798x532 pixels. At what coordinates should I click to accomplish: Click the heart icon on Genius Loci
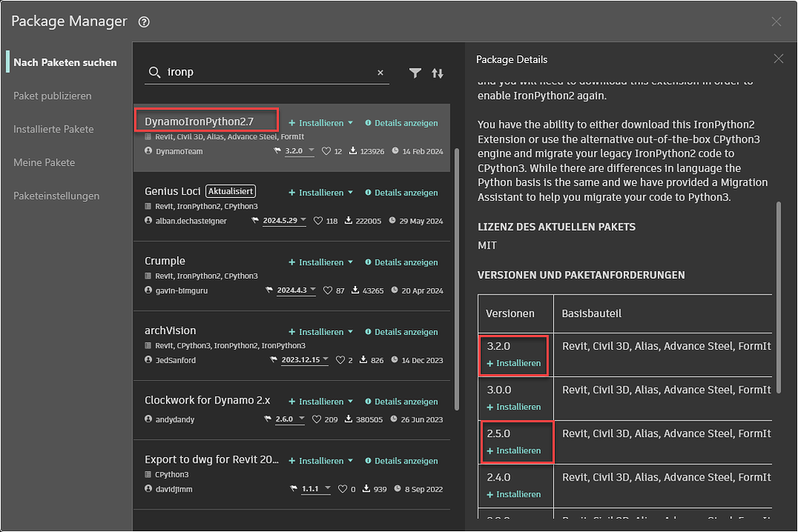pyautogui.click(x=320, y=220)
